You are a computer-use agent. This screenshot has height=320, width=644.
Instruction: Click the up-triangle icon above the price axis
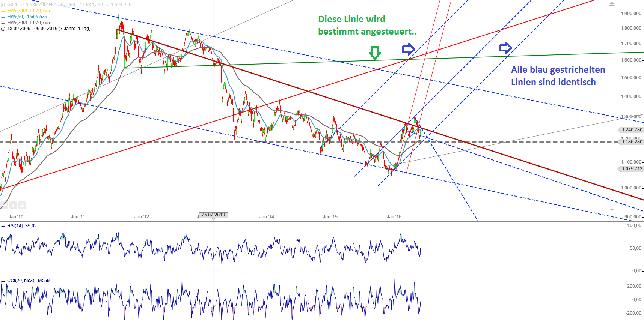(x=612, y=4)
